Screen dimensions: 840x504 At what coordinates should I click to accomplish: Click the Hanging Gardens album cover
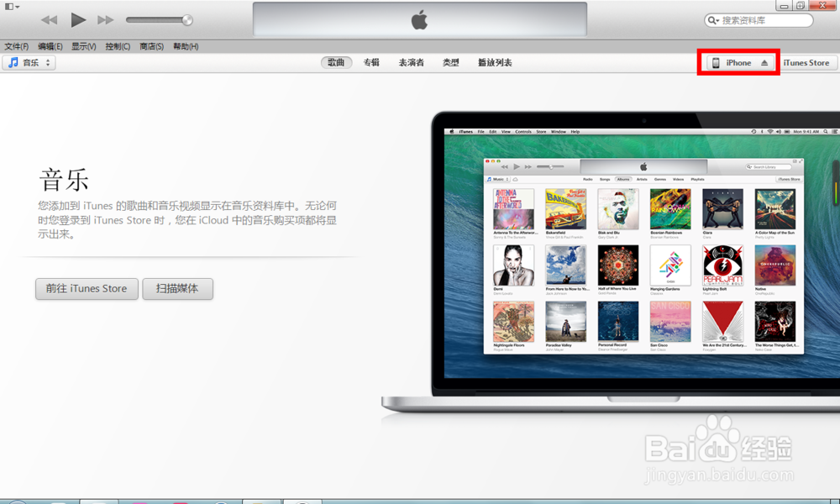click(670, 265)
